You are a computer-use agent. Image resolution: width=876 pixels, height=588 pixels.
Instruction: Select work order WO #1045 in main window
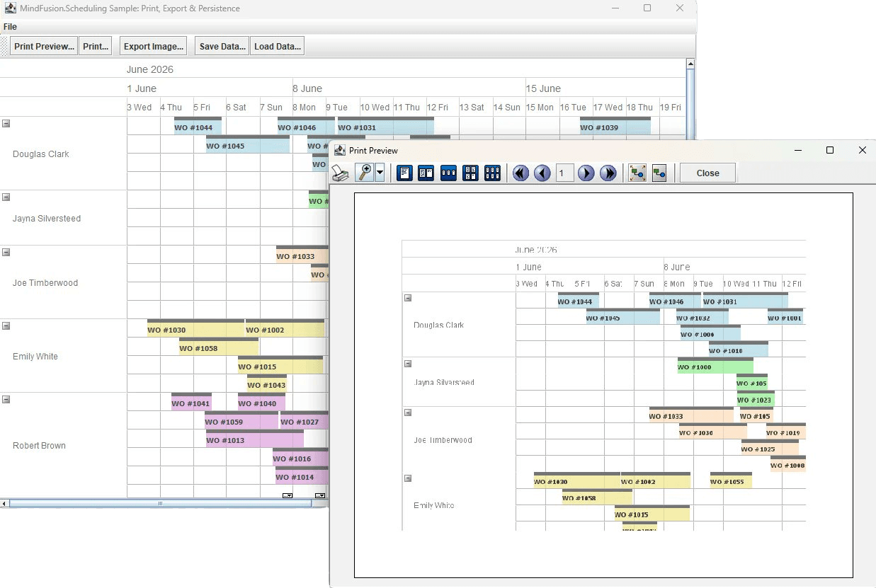248,146
